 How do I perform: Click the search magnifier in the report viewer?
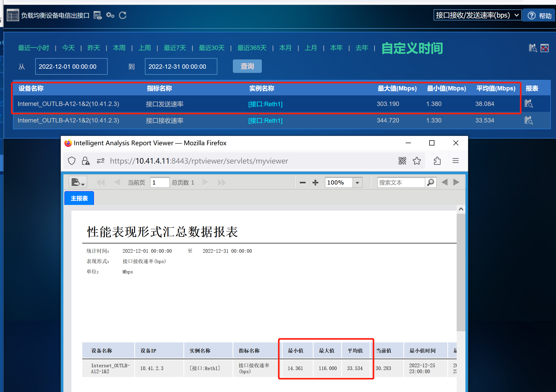(x=431, y=182)
